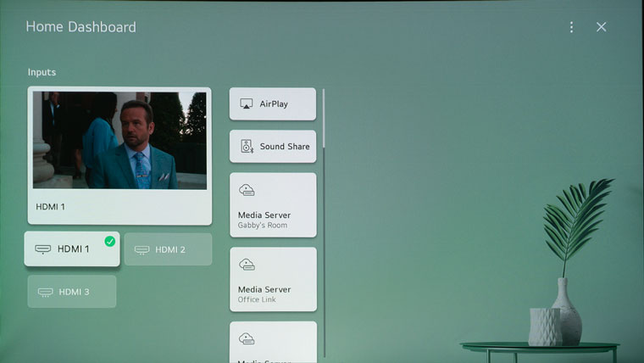The height and width of the screenshot is (363, 644).
Task: Switch input to HDMI 2
Action: click(169, 250)
